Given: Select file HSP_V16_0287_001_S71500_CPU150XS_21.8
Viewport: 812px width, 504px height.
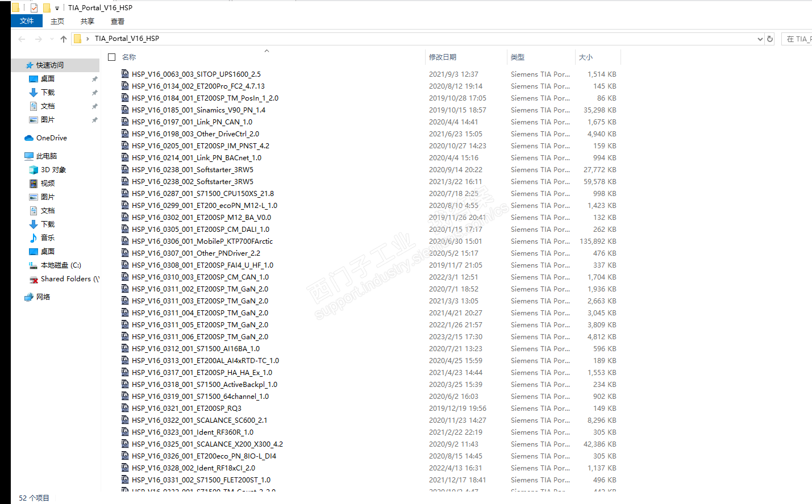Looking at the screenshot, I should [203, 194].
